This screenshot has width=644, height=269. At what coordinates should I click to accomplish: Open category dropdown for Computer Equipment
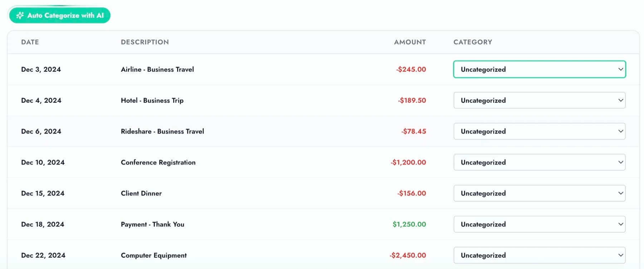[x=539, y=255]
